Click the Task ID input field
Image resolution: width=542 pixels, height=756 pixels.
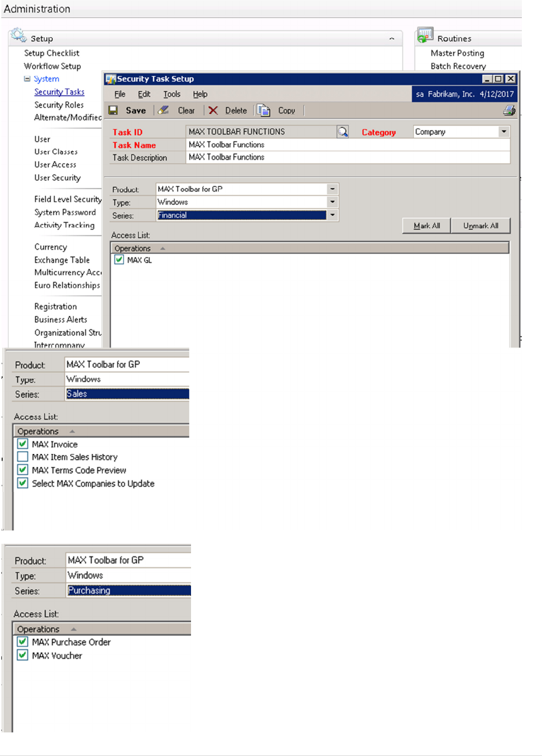[261, 132]
